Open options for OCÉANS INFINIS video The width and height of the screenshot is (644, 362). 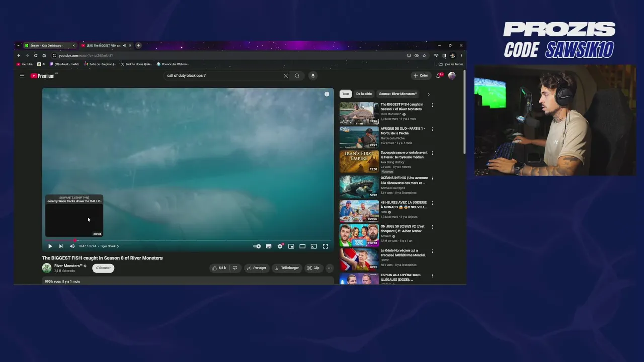[432, 178]
